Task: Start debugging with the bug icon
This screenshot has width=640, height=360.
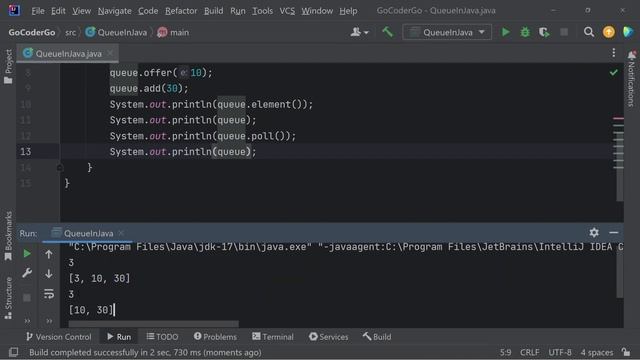Action: (525, 32)
